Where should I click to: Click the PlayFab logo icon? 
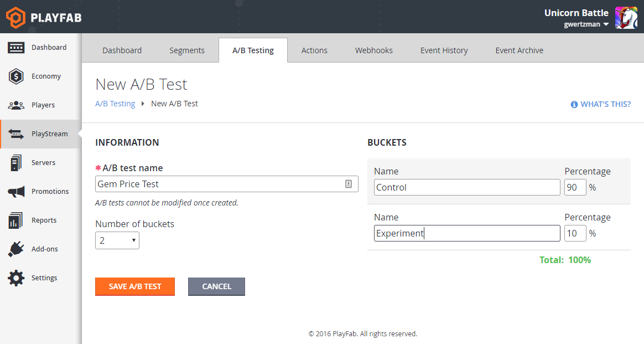pos(15,17)
